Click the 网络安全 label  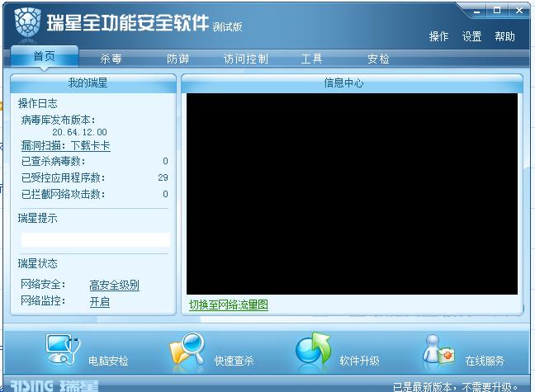[x=43, y=284]
